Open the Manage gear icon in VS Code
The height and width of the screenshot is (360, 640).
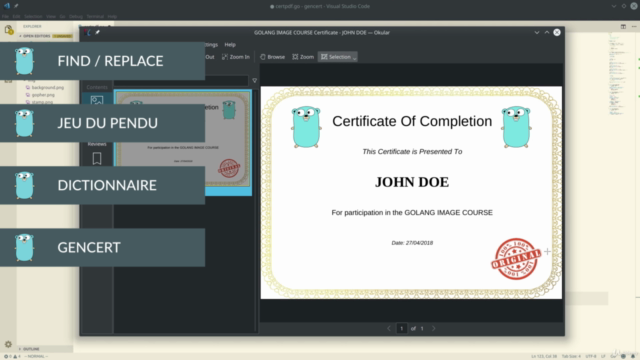pos(8,344)
